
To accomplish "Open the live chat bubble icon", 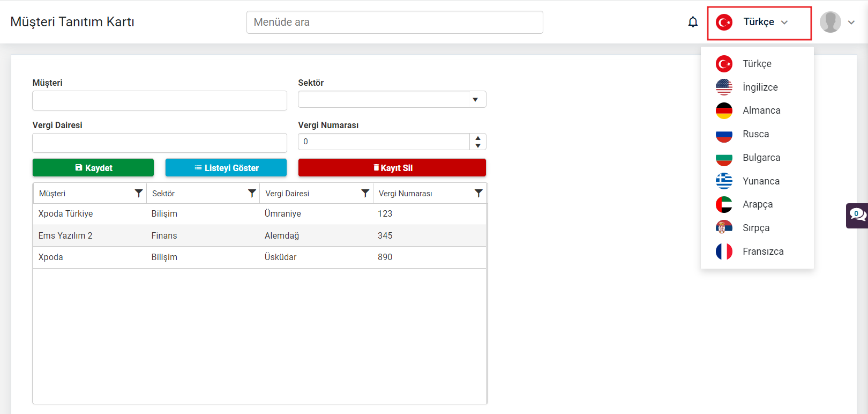I will pyautogui.click(x=857, y=216).
